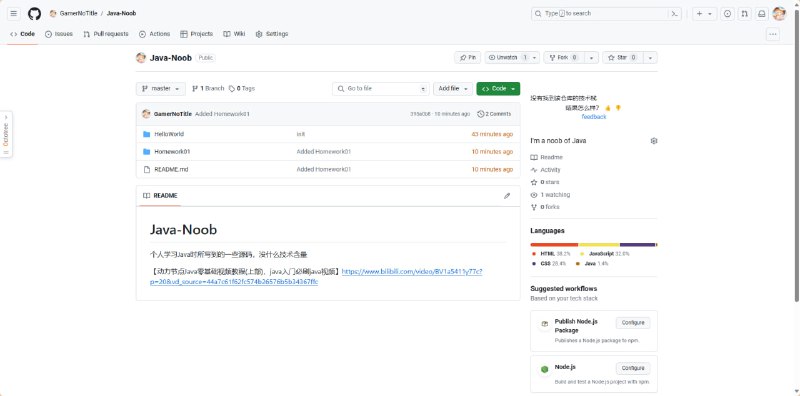View the 0 stars link
Image resolution: width=800 pixels, height=396 pixels.
pyautogui.click(x=545, y=182)
